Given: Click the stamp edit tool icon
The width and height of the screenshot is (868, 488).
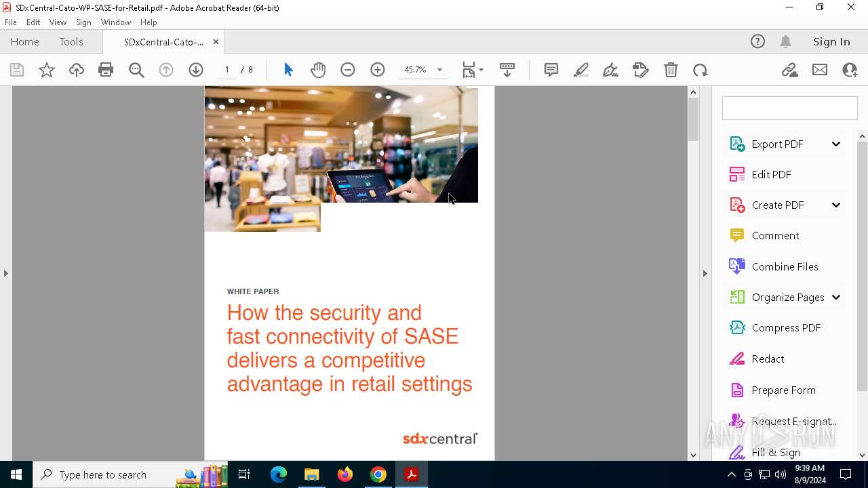Looking at the screenshot, I should 640,70.
